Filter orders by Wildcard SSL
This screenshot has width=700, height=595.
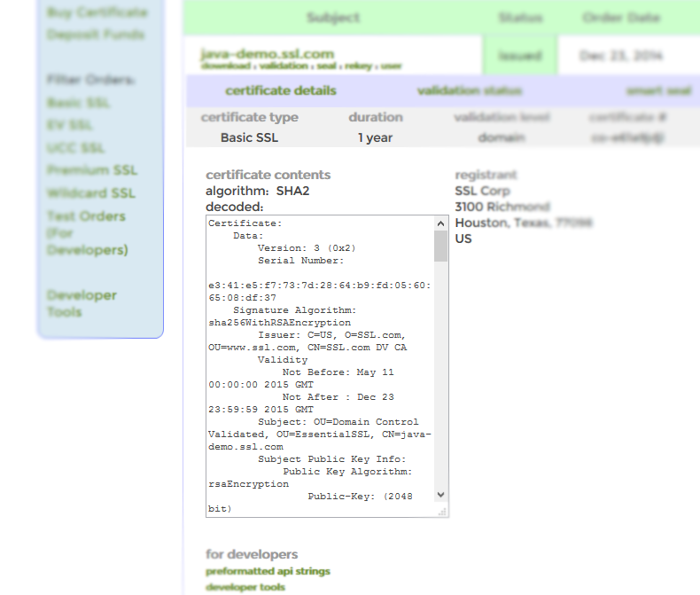(91, 192)
